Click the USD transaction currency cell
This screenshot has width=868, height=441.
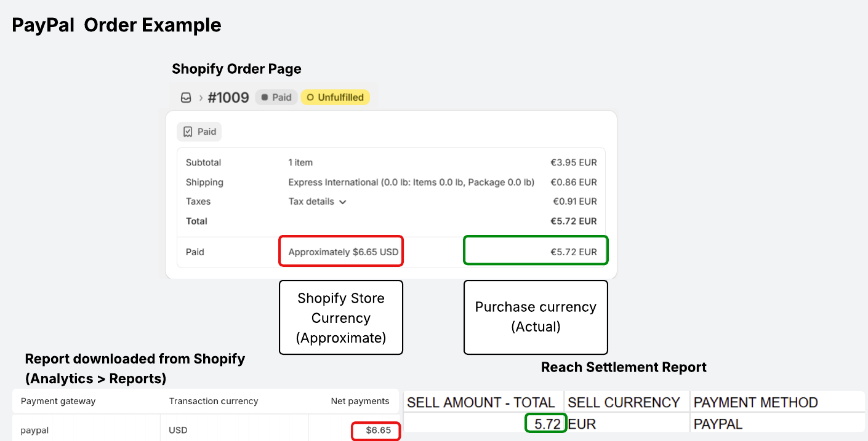click(x=178, y=430)
